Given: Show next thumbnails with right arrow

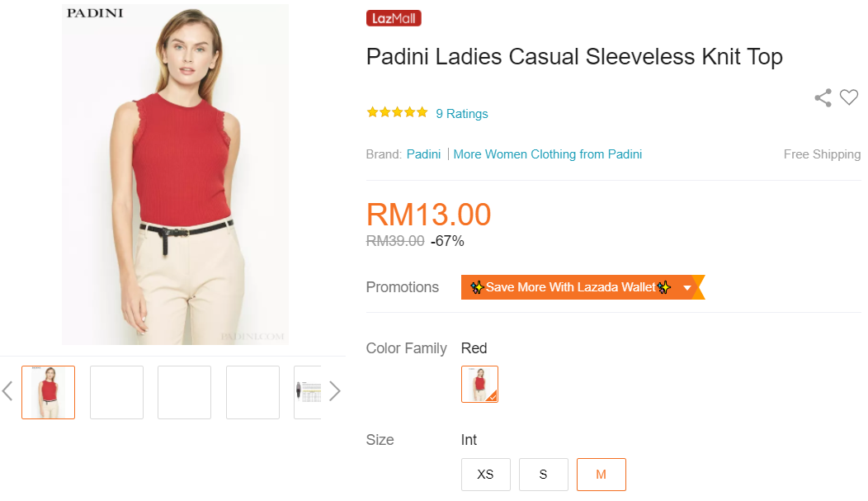Looking at the screenshot, I should (334, 391).
